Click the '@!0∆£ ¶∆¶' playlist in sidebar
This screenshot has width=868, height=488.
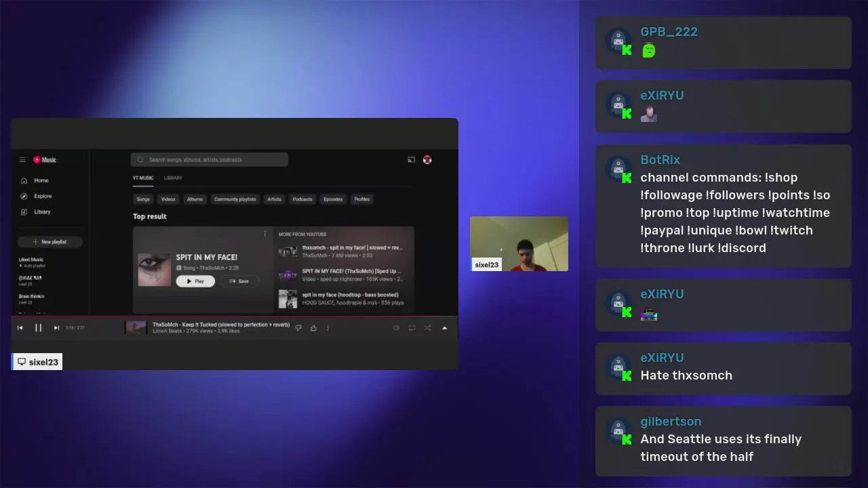coord(31,281)
